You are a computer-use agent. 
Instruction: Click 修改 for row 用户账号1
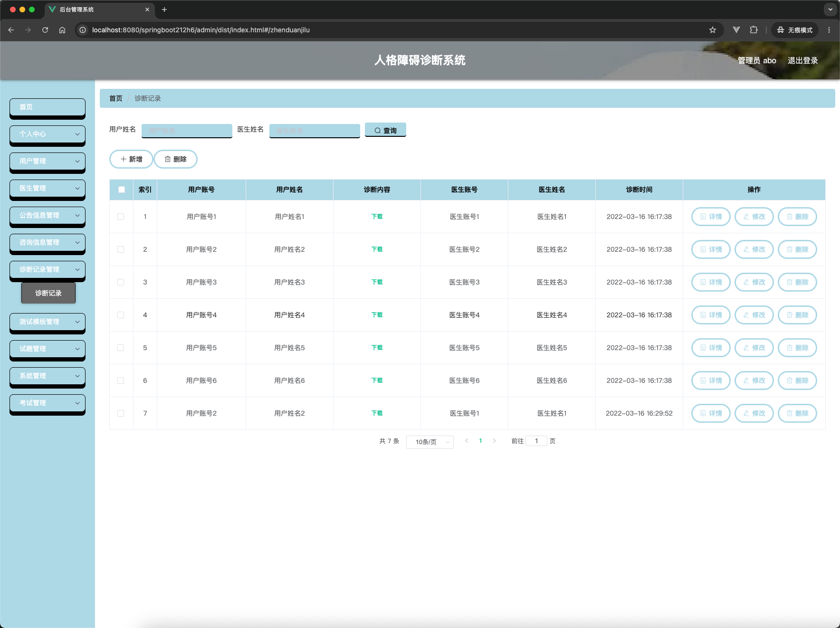click(x=754, y=217)
